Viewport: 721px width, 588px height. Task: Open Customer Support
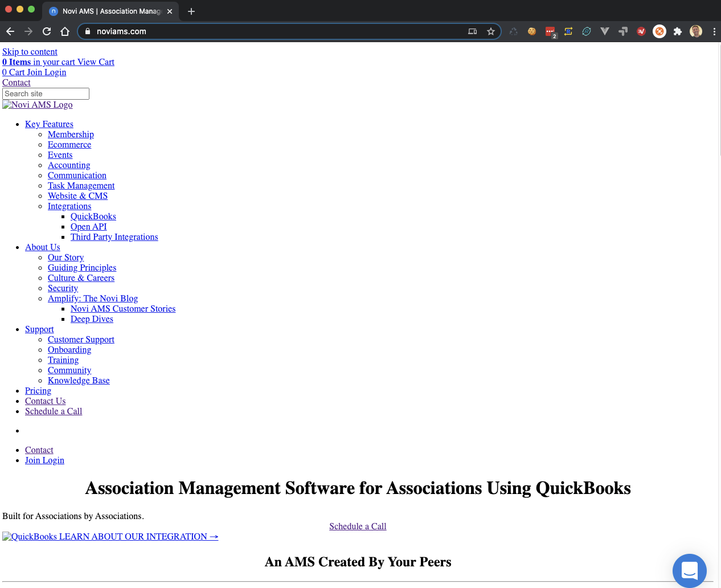point(81,340)
